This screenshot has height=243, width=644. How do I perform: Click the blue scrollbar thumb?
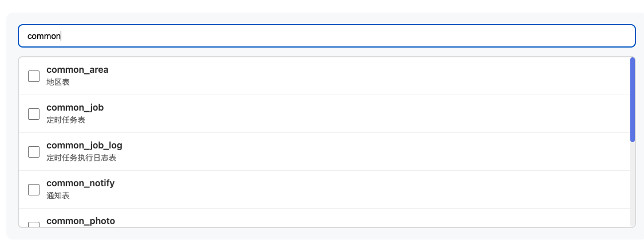coord(633,99)
